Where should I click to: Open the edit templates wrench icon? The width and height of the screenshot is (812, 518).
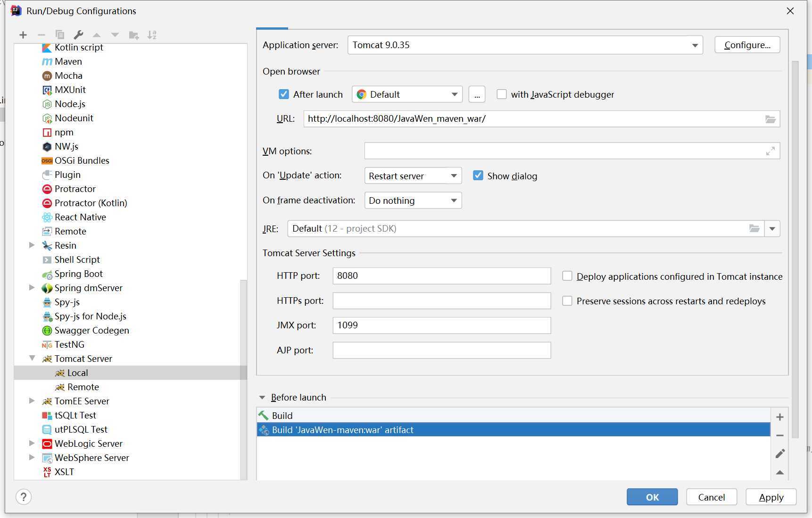(x=78, y=35)
